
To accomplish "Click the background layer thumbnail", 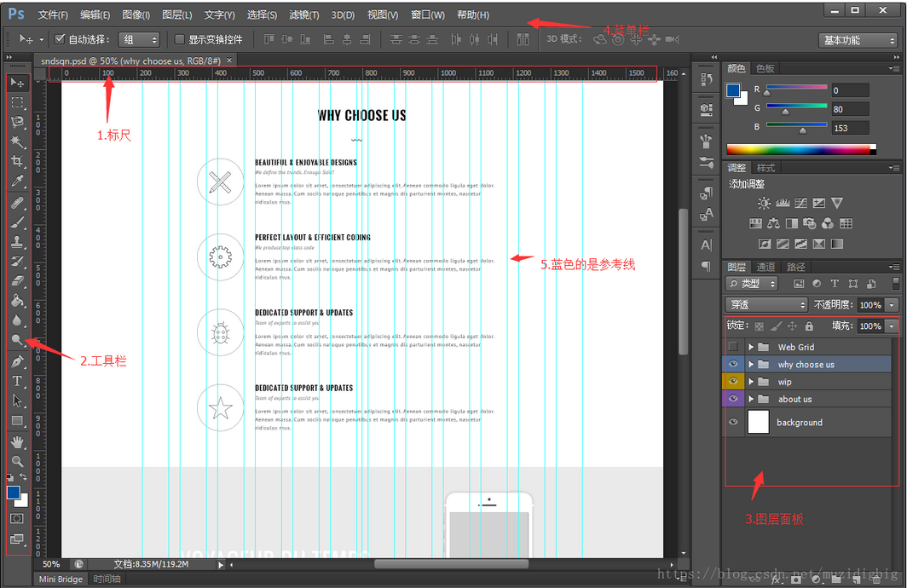I will click(x=759, y=422).
